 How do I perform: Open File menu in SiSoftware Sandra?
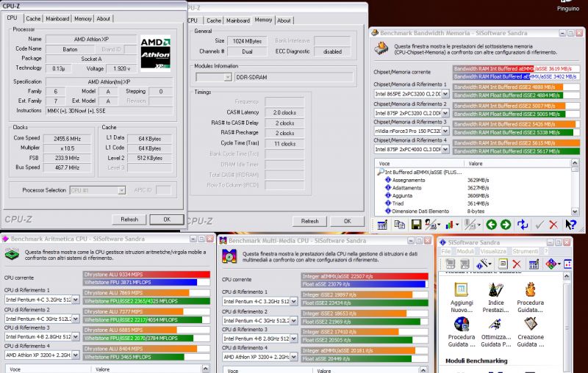coord(445,251)
